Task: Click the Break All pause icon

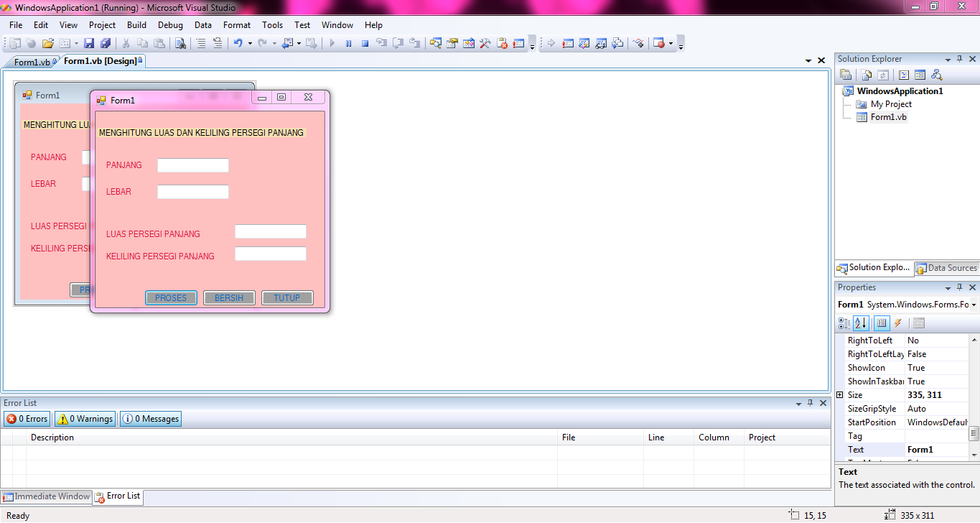Action: coord(349,42)
